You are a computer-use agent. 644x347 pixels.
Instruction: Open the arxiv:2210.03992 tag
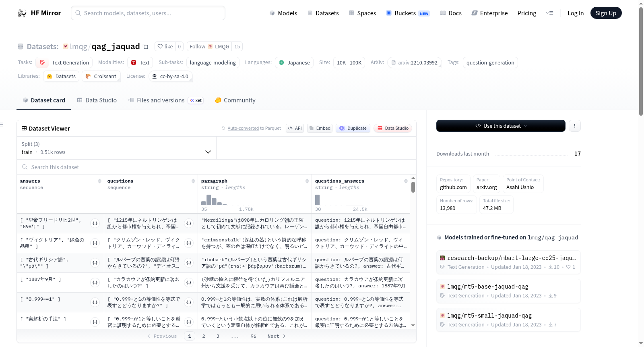click(x=414, y=62)
